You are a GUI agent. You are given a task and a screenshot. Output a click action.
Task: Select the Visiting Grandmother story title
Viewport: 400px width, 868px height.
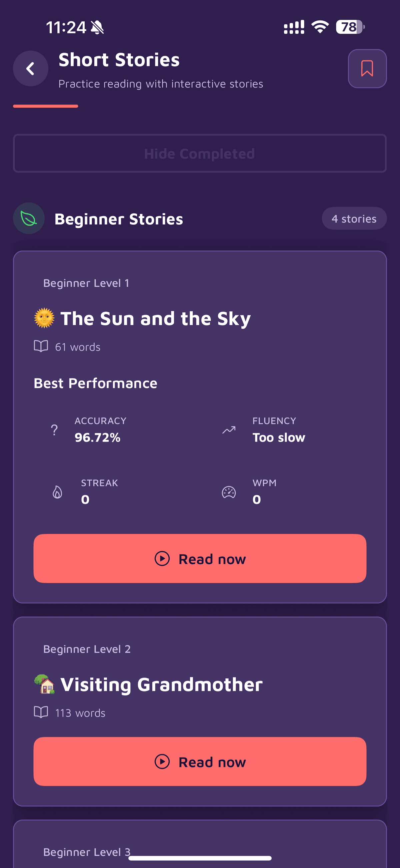[161, 684]
